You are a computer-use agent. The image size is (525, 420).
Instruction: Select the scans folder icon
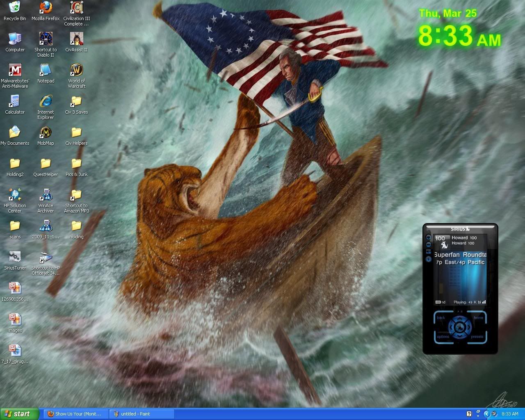pos(15,229)
